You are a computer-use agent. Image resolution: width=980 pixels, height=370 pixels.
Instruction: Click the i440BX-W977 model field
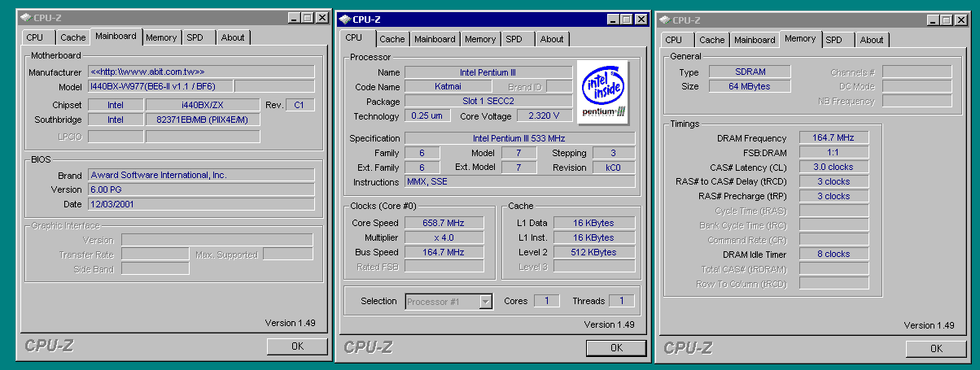(x=160, y=86)
